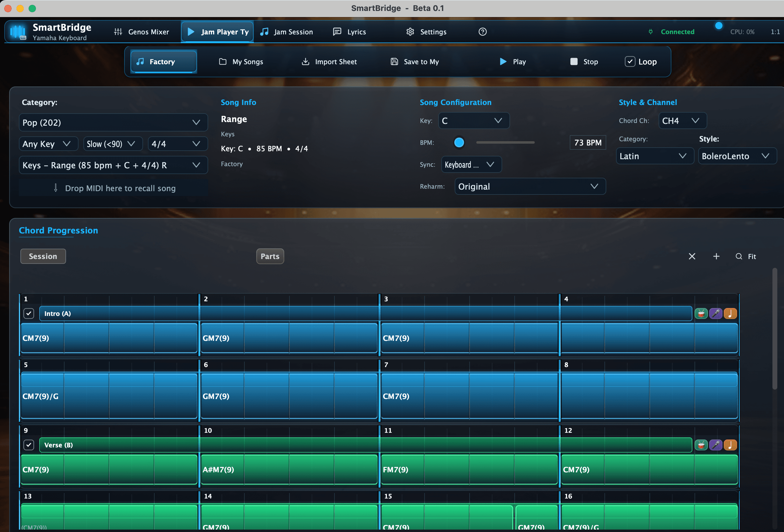Click the Genos Mixer sliders icon

point(118,32)
